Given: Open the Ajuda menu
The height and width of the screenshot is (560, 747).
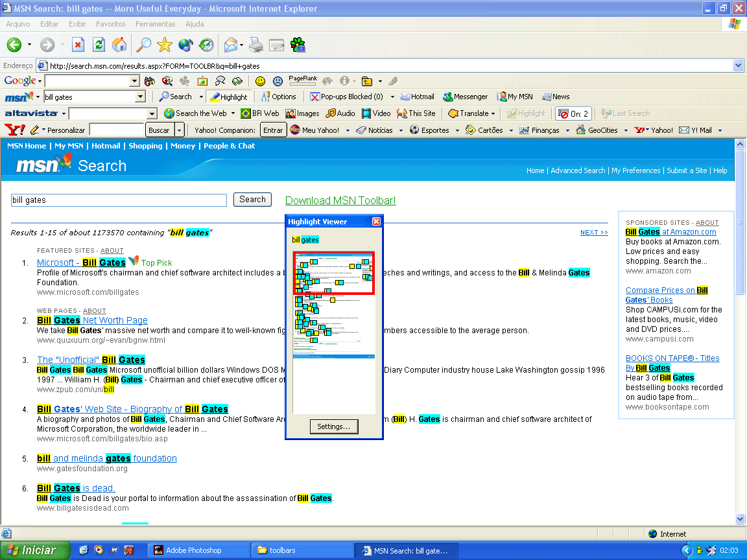Looking at the screenshot, I should (x=195, y=24).
